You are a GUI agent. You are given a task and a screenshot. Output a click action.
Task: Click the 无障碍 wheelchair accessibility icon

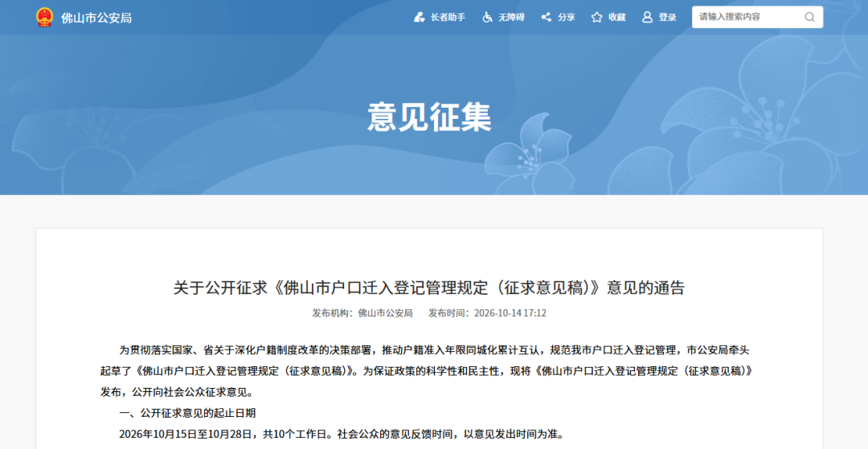click(x=487, y=17)
